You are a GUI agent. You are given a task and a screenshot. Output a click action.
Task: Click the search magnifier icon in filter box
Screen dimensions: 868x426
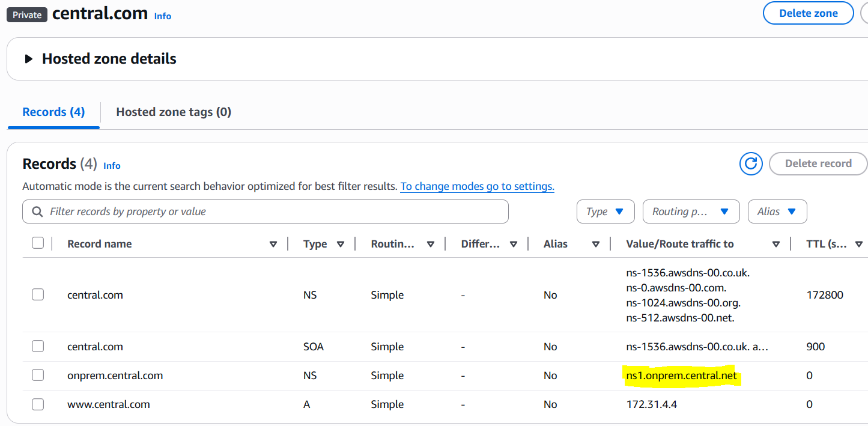(x=37, y=211)
